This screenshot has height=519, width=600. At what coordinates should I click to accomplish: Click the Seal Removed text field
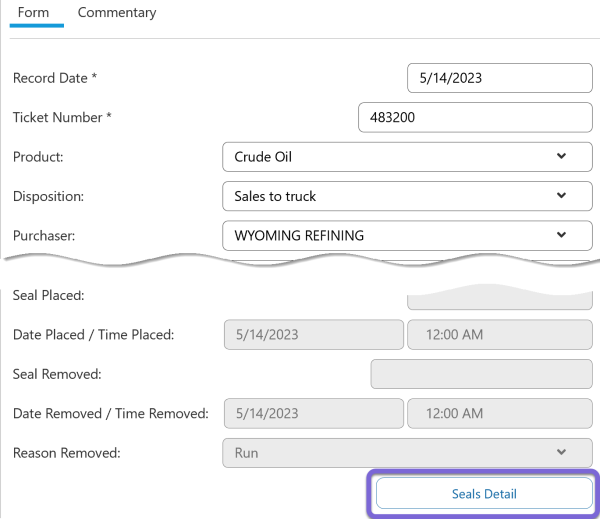point(481,374)
